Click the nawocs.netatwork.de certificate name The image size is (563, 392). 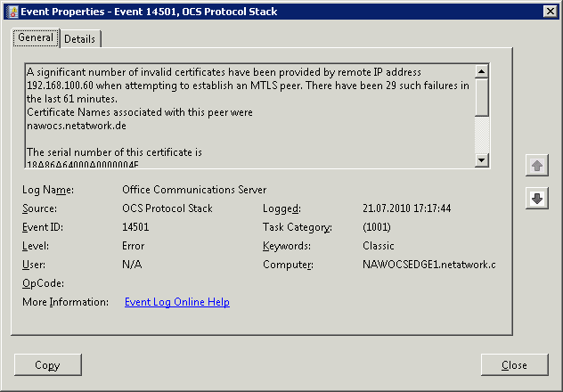point(77,126)
